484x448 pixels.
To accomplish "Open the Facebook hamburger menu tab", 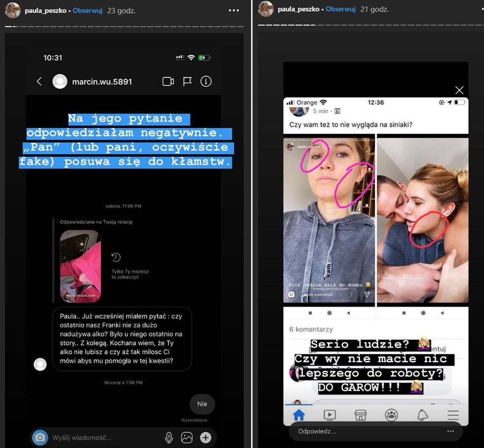I will [x=453, y=415].
